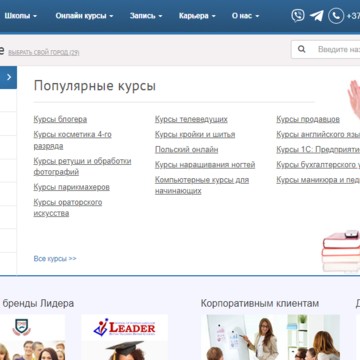Click the search magnifier icon
This screenshot has width=360, height=360.
coord(302,49)
